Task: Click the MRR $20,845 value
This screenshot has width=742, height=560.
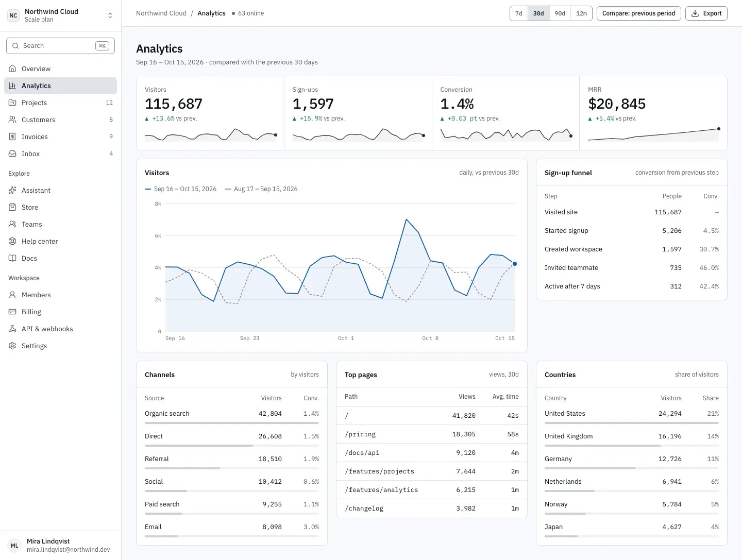Action: (x=617, y=104)
